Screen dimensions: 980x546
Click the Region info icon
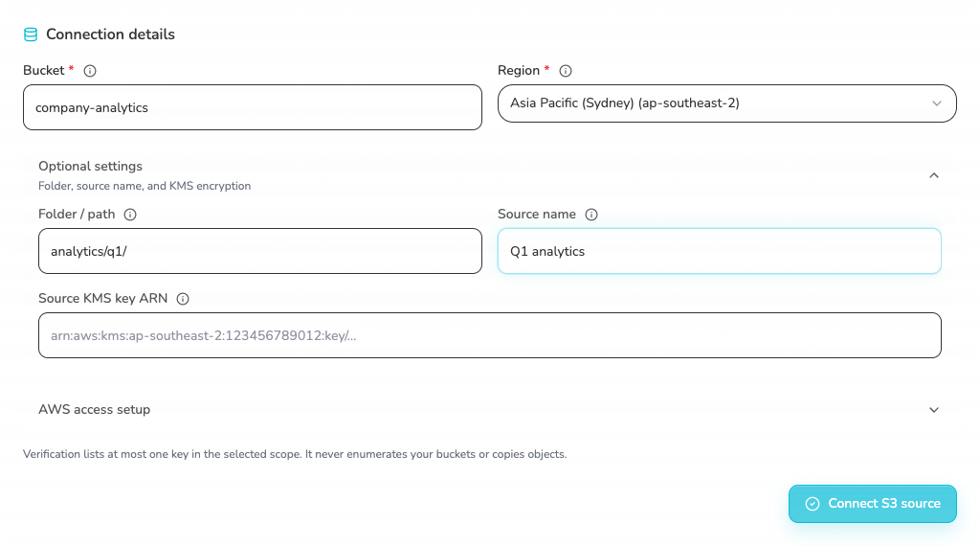(x=566, y=71)
